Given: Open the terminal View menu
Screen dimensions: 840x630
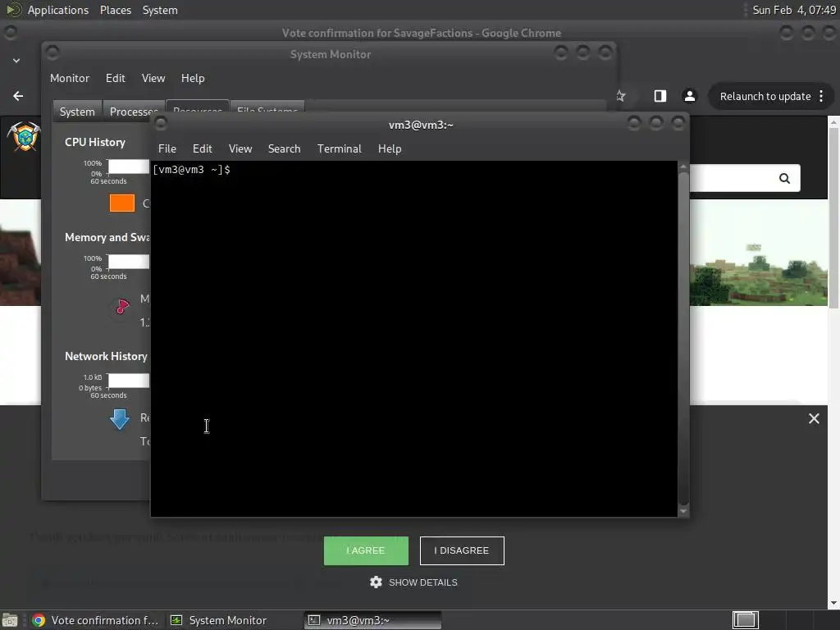Looking at the screenshot, I should pos(240,149).
